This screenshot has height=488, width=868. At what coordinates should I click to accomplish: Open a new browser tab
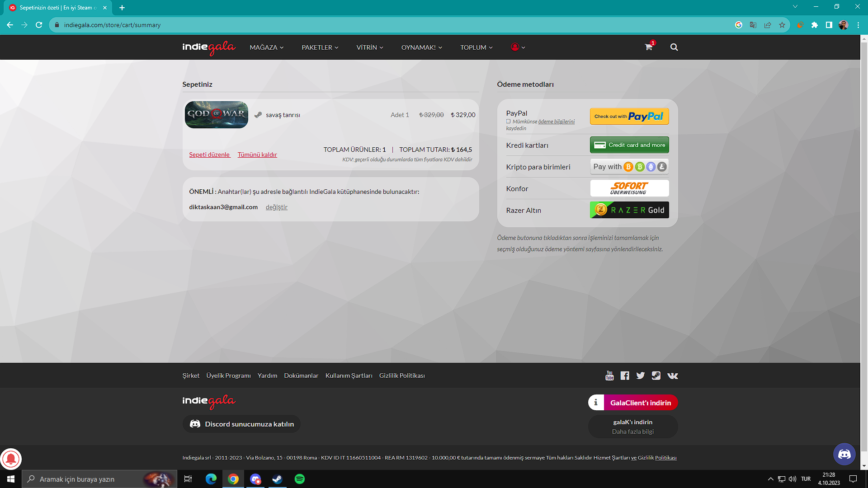click(122, 8)
